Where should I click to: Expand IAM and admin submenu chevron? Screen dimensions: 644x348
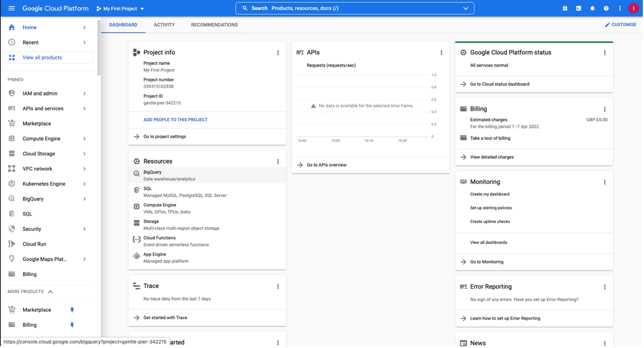pyautogui.click(x=84, y=94)
